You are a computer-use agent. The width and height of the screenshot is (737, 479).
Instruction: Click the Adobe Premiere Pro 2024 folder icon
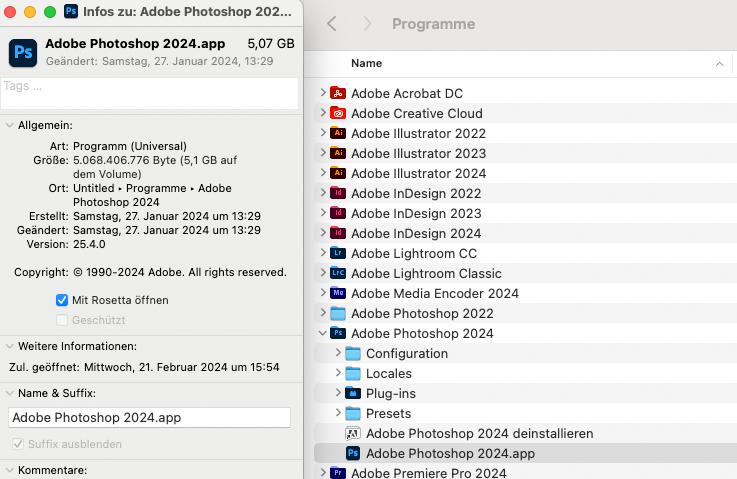(338, 472)
